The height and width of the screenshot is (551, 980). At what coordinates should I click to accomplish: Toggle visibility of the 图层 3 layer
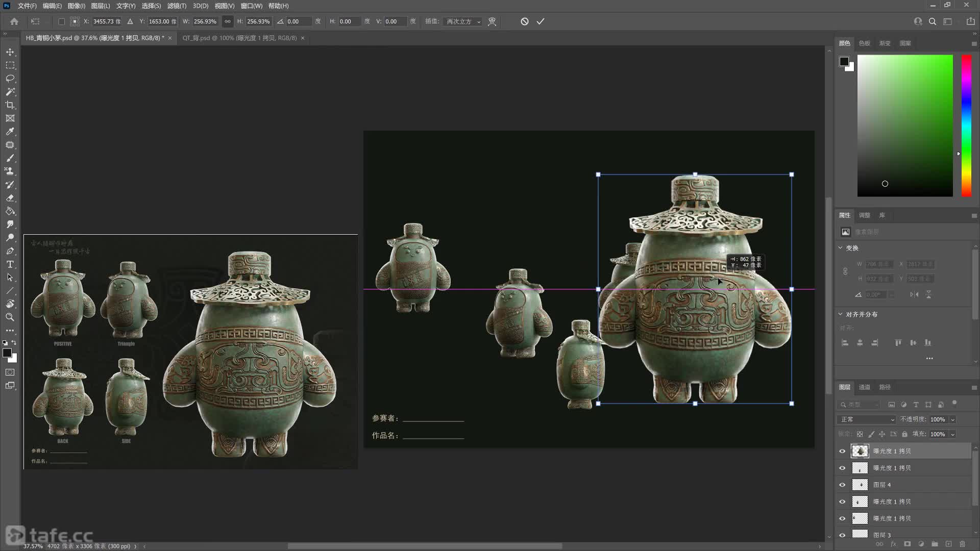coord(842,535)
